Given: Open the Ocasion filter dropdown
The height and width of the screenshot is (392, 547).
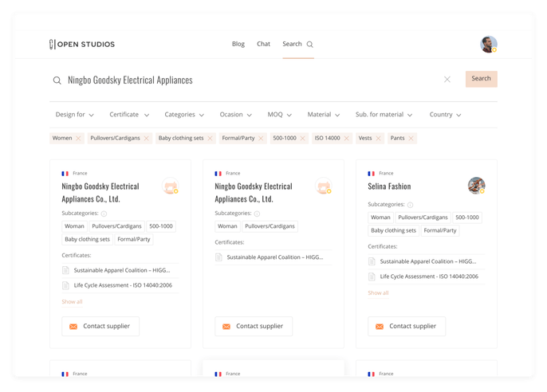Looking at the screenshot, I should coord(235,115).
